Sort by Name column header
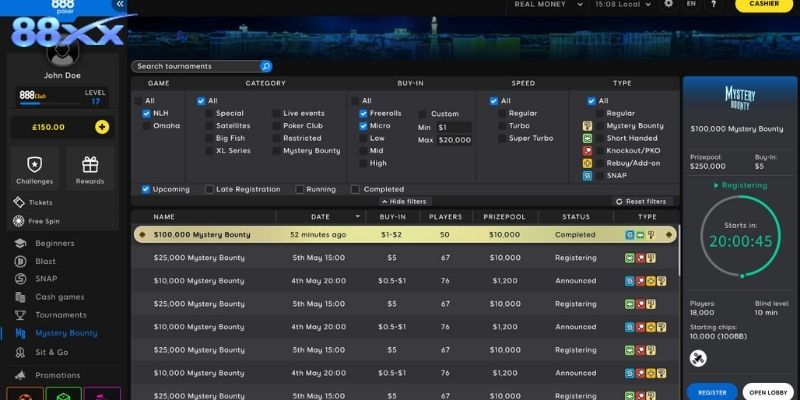Screen dimensions: 800x400 pyautogui.click(x=164, y=217)
